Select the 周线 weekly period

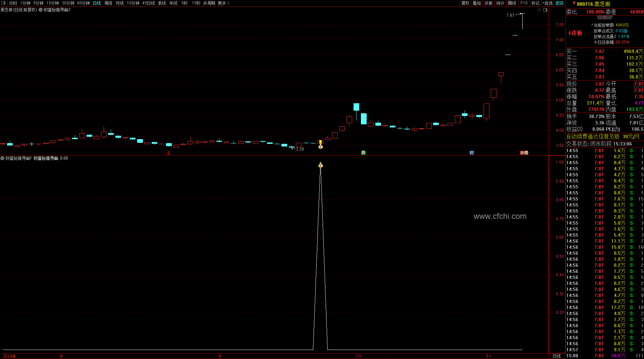click(108, 3)
